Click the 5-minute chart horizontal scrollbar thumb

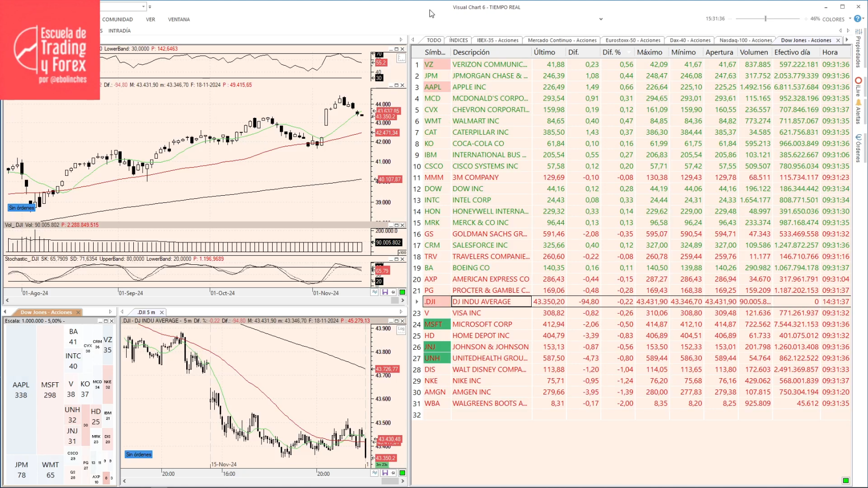tap(390, 481)
